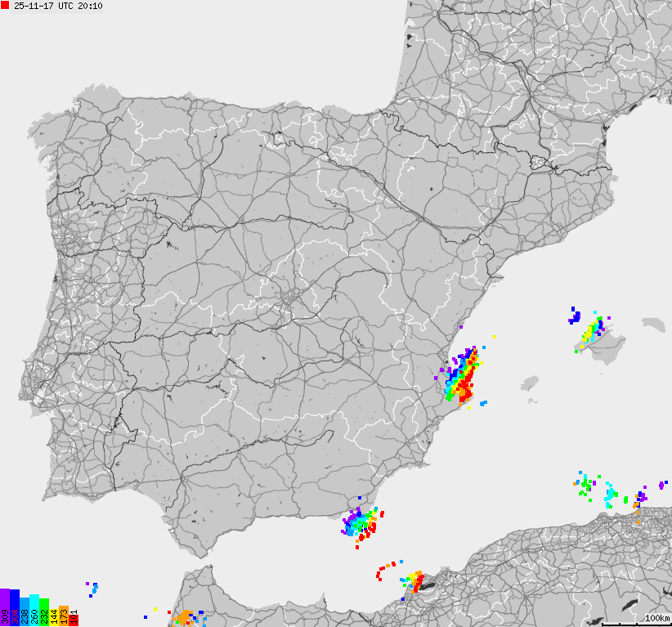Click the lightning cluster near Alicante coast
The width and height of the screenshot is (672, 627).
(462, 376)
